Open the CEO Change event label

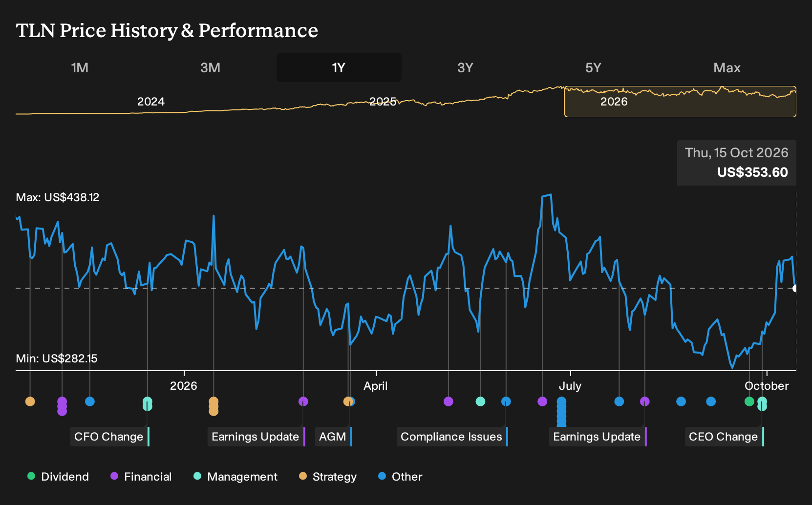(725, 437)
